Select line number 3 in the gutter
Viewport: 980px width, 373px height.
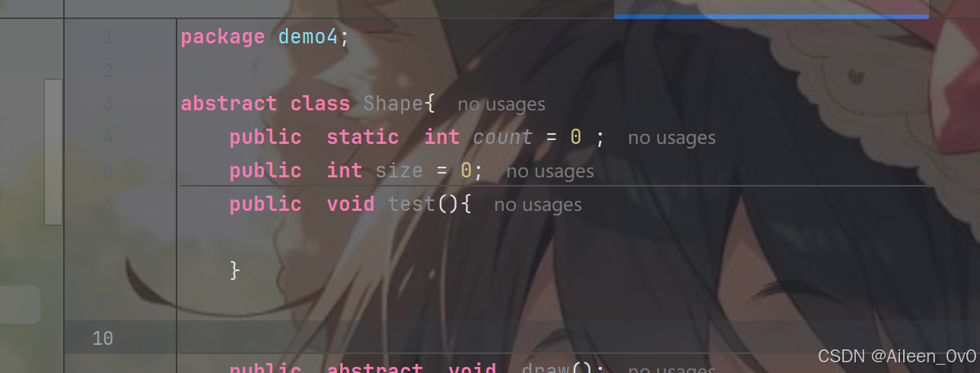click(107, 104)
